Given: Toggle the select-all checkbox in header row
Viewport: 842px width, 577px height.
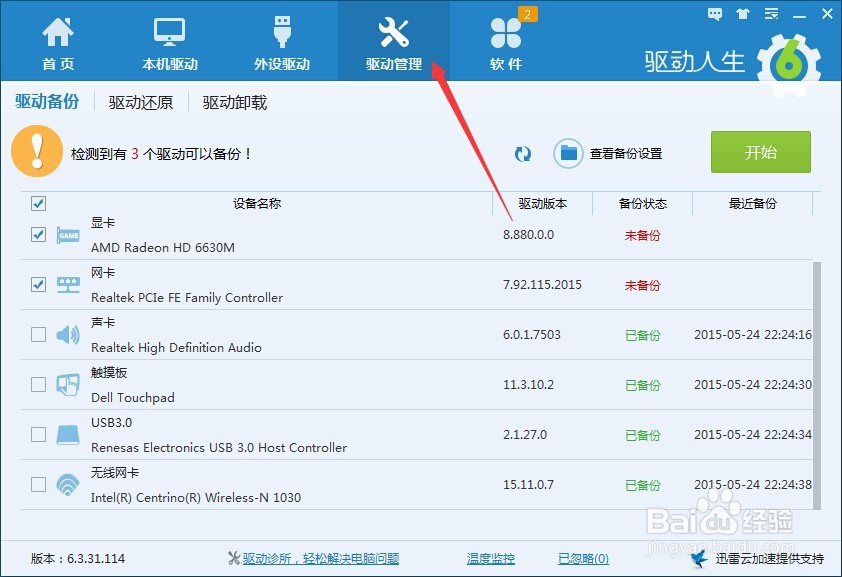Looking at the screenshot, I should click(38, 203).
